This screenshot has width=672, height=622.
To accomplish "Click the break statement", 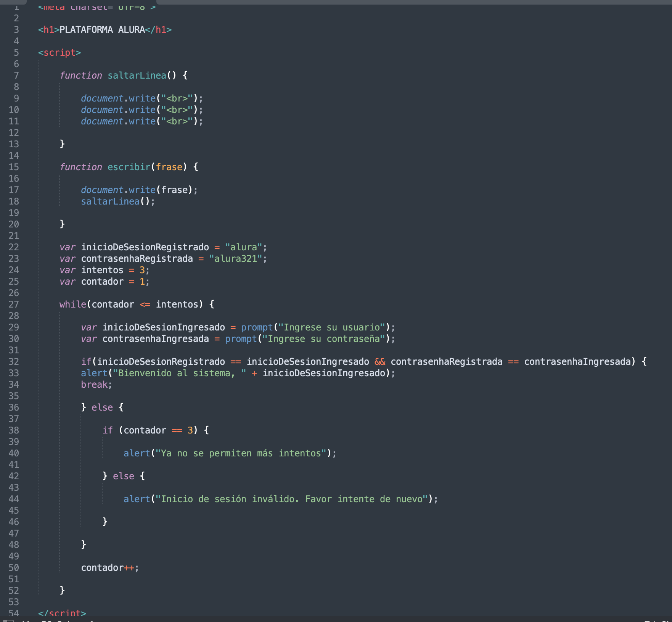I will coord(96,385).
